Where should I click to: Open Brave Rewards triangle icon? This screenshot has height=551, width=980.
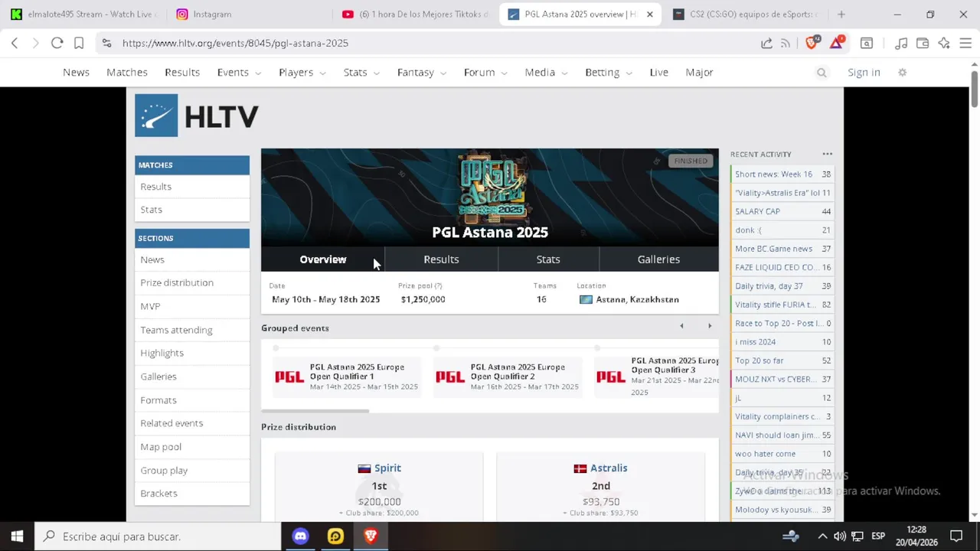click(837, 43)
